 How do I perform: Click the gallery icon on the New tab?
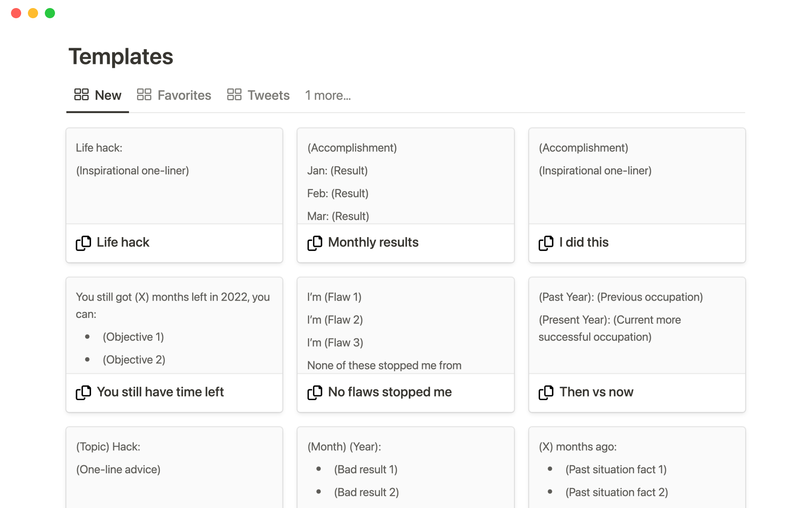pos(81,94)
